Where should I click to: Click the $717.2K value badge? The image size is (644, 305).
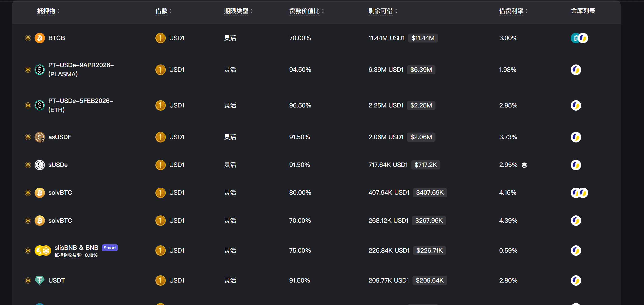click(x=425, y=165)
